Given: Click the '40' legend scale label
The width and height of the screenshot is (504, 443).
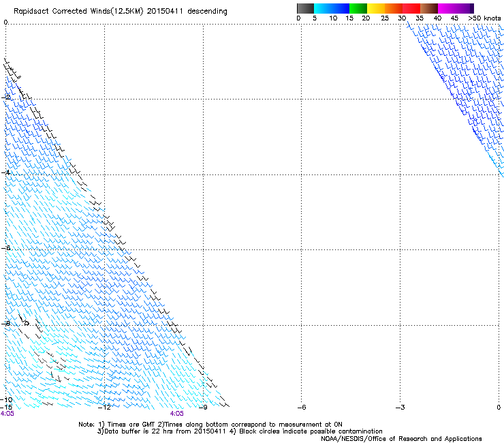Looking at the screenshot, I should coord(437,18).
